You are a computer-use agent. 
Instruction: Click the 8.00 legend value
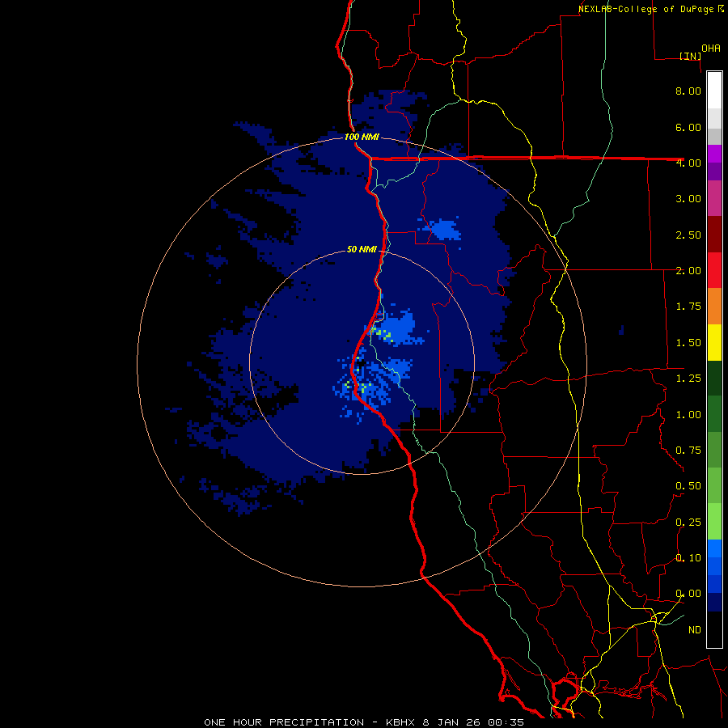tap(688, 91)
